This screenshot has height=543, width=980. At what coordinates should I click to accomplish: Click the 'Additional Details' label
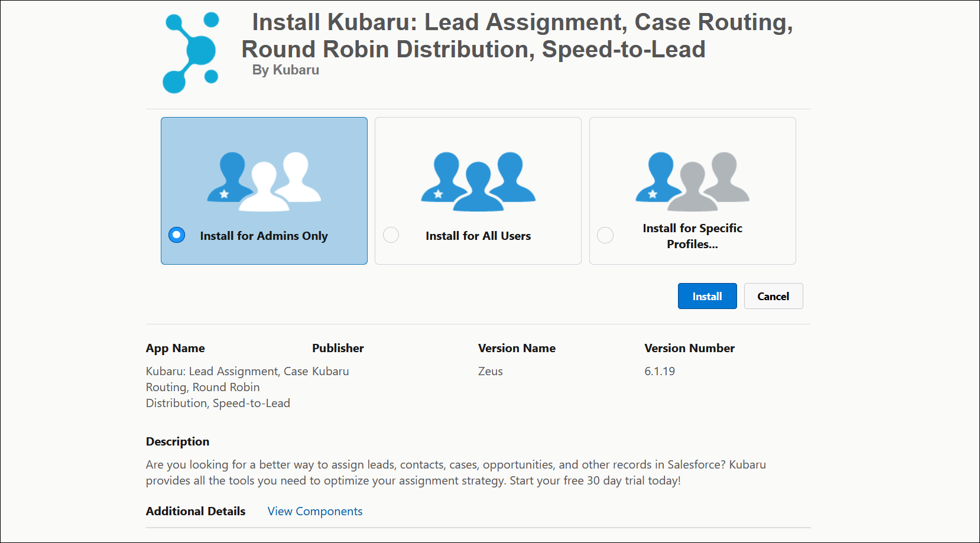click(196, 511)
